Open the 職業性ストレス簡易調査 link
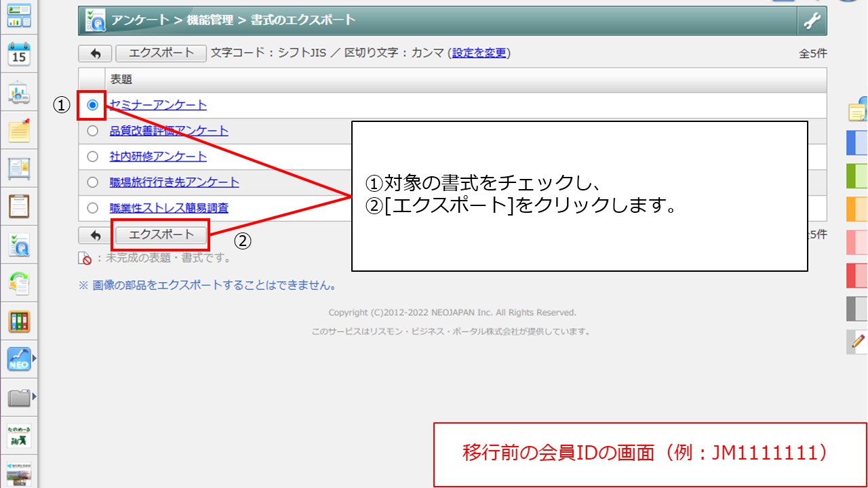The width and height of the screenshot is (868, 488). point(169,208)
